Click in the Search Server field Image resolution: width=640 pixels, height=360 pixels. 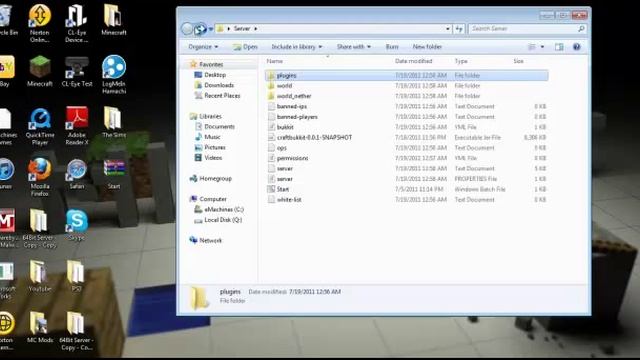point(522,29)
